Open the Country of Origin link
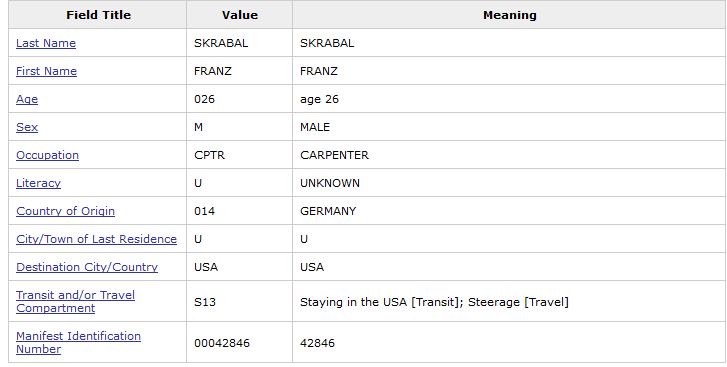 [x=65, y=211]
